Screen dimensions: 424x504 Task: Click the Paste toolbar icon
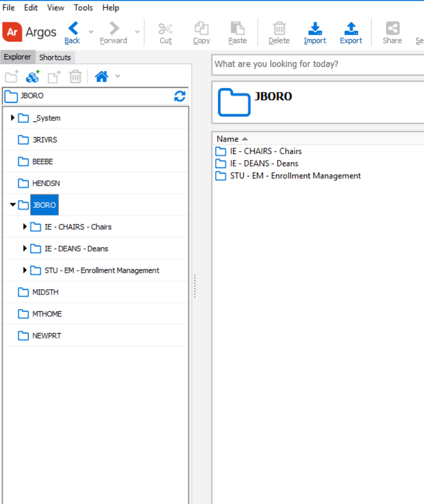(237, 29)
